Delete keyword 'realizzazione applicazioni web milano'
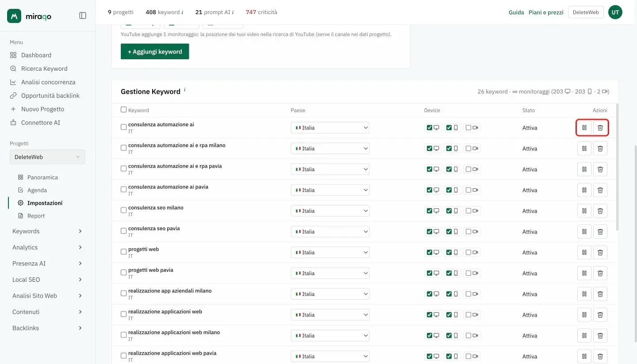The width and height of the screenshot is (637, 364). tap(600, 336)
